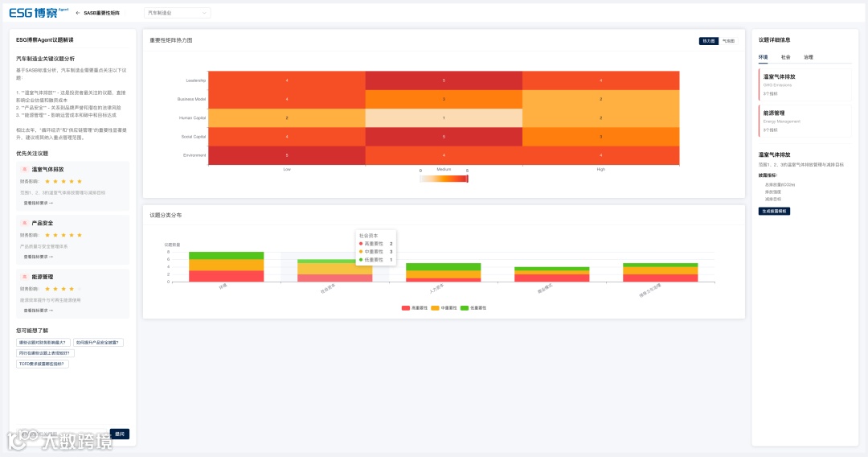Image resolution: width=868 pixels, height=457 pixels.
Task: Toggle 低重要性 legend item in bar chart
Action: [473, 308]
